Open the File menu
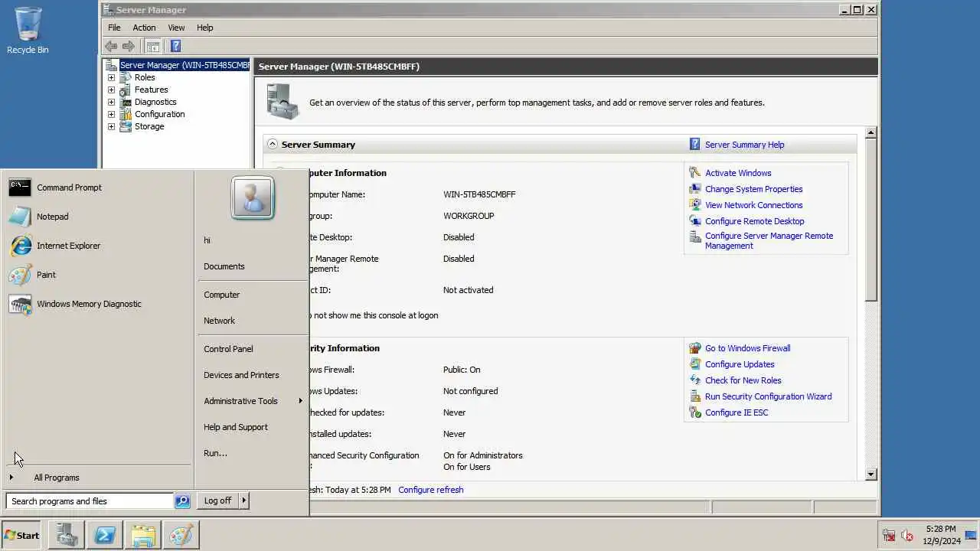This screenshot has width=980, height=551. click(114, 28)
